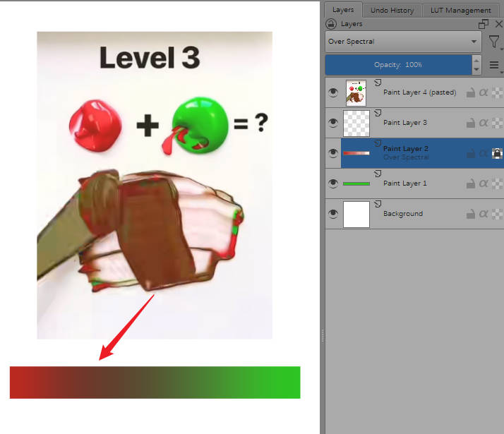Close the Layers docker

pos(498,24)
